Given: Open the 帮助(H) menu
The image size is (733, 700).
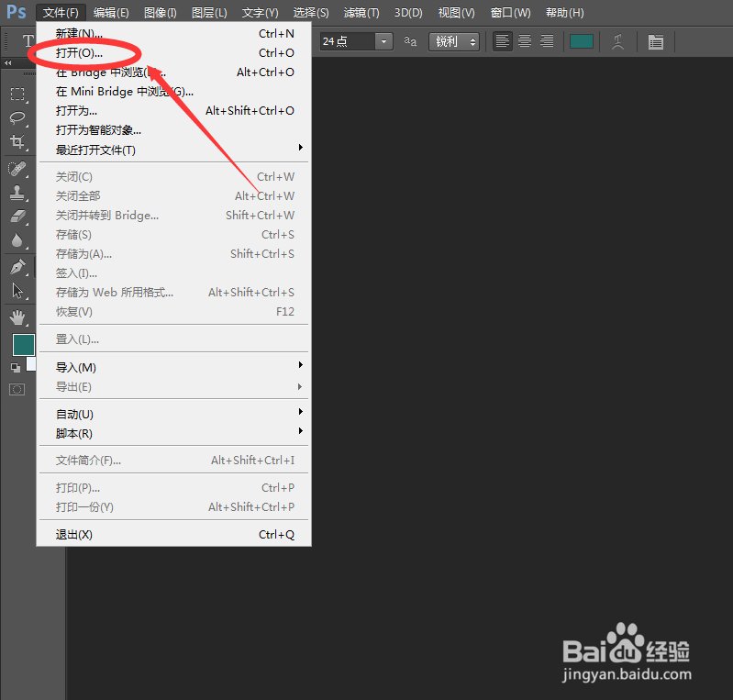Looking at the screenshot, I should pyautogui.click(x=564, y=13).
